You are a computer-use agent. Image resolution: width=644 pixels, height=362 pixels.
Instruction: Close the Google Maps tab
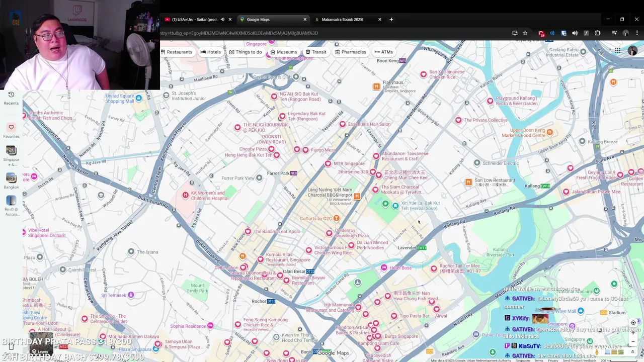point(305,20)
